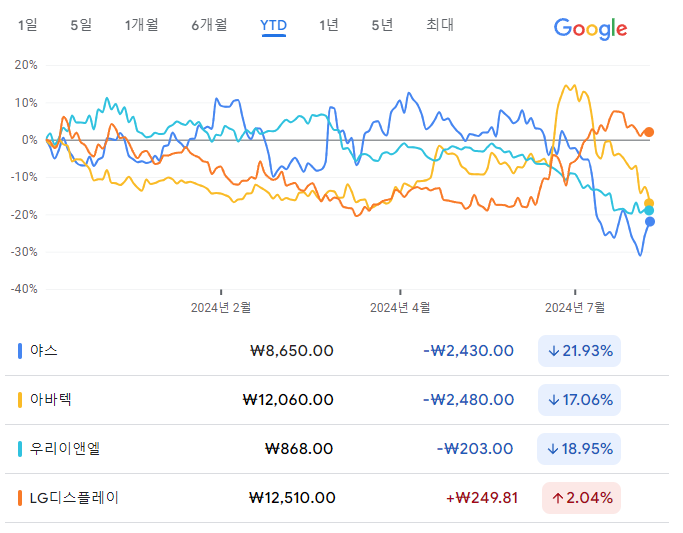The height and width of the screenshot is (533, 683).
Task: Open the LG디스플레이 stock name
Action: [74, 498]
